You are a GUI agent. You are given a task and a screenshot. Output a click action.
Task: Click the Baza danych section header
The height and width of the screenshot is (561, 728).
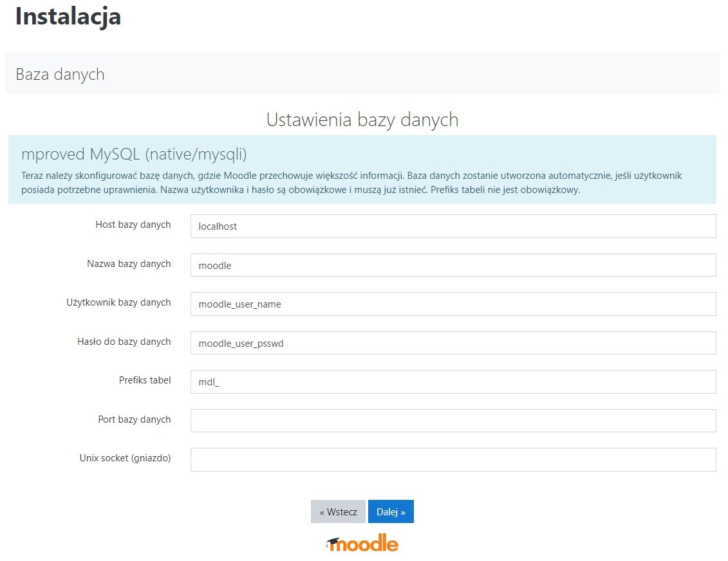[x=60, y=74]
